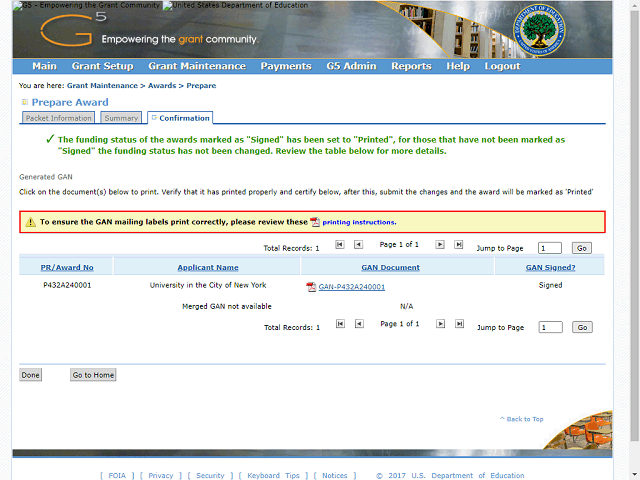640x480 pixels.
Task: Go to first page in top pagination
Action: click(x=340, y=244)
